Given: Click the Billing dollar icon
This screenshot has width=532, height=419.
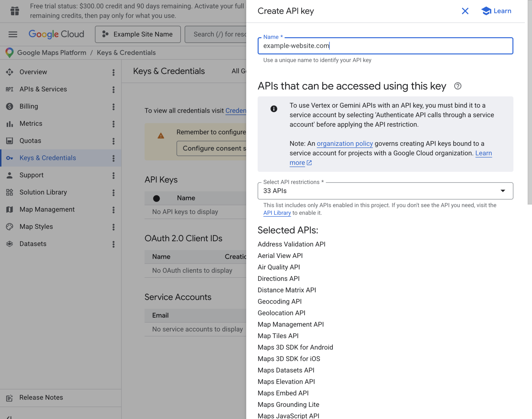Looking at the screenshot, I should 10,106.
